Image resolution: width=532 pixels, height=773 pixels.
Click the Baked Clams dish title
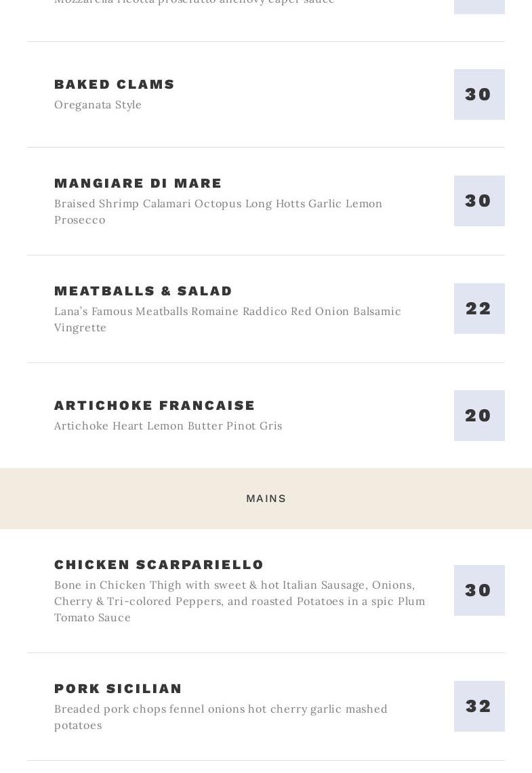point(114,84)
